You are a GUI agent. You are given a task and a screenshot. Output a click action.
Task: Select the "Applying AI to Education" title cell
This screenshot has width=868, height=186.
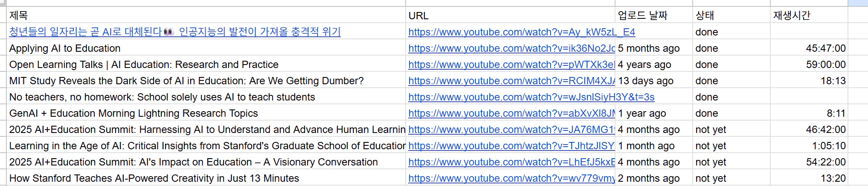(65, 48)
